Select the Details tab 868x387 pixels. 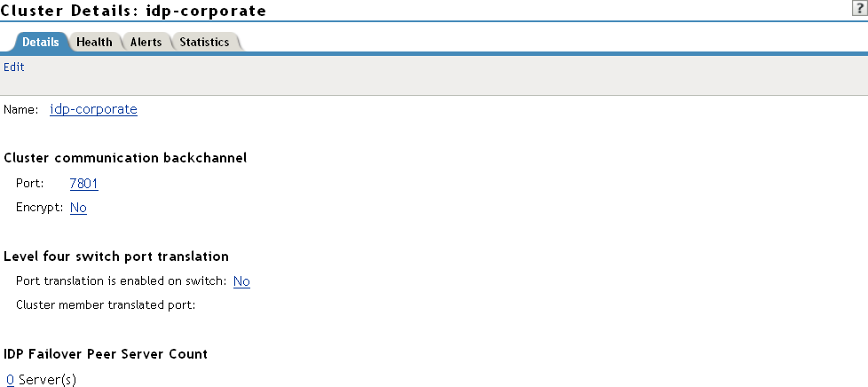[x=40, y=42]
